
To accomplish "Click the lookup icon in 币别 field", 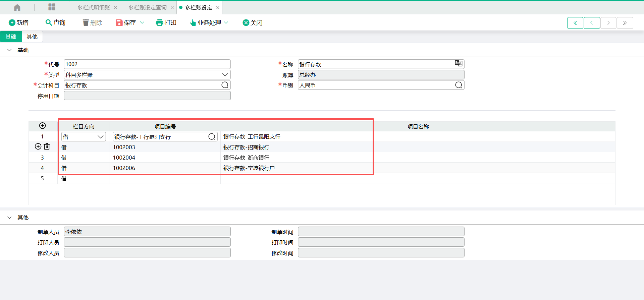I will coord(459,85).
